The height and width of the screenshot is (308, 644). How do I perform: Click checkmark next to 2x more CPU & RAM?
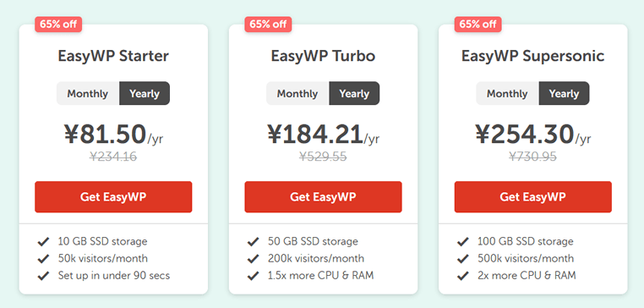click(463, 276)
